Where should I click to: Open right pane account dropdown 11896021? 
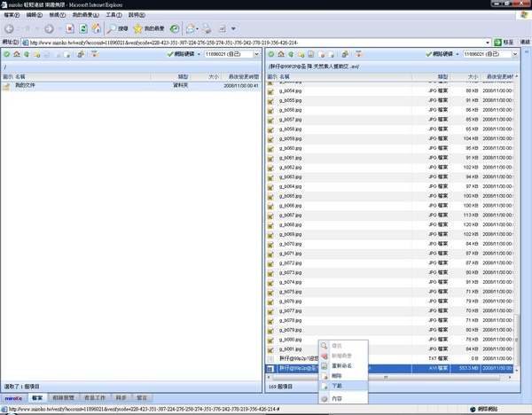click(x=515, y=54)
